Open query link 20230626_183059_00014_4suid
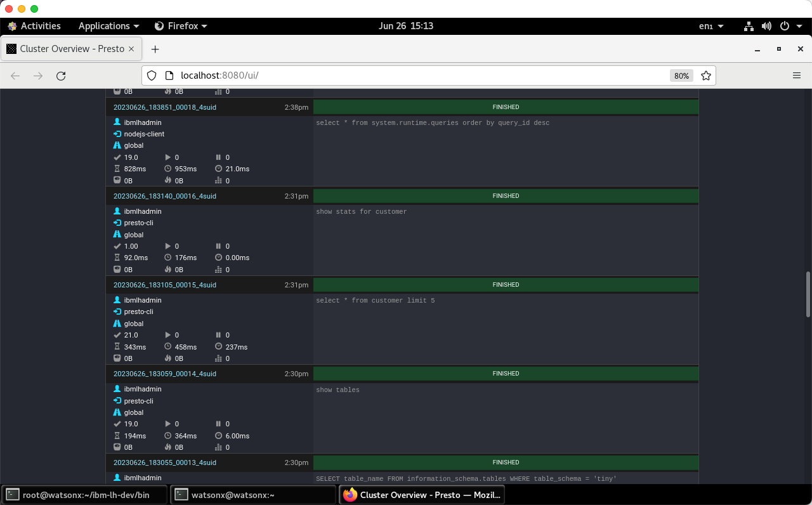This screenshot has height=505, width=812. click(165, 374)
